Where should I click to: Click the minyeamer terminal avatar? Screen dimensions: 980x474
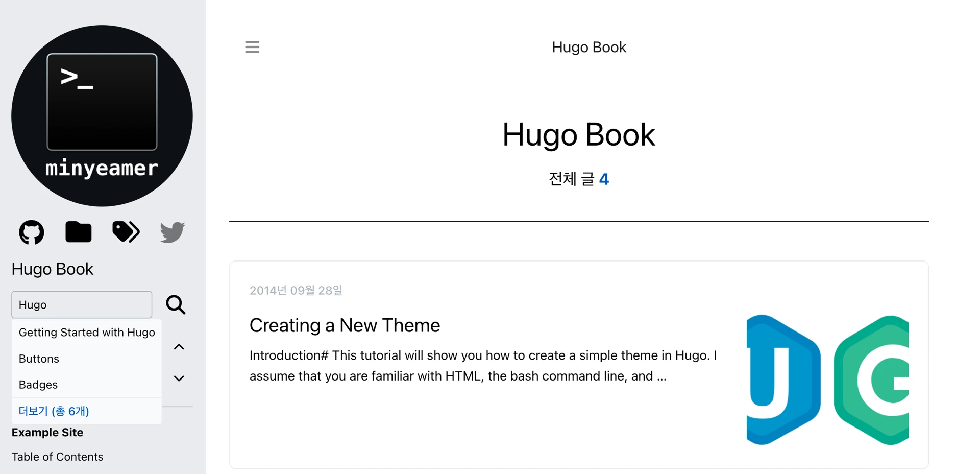[x=102, y=116]
